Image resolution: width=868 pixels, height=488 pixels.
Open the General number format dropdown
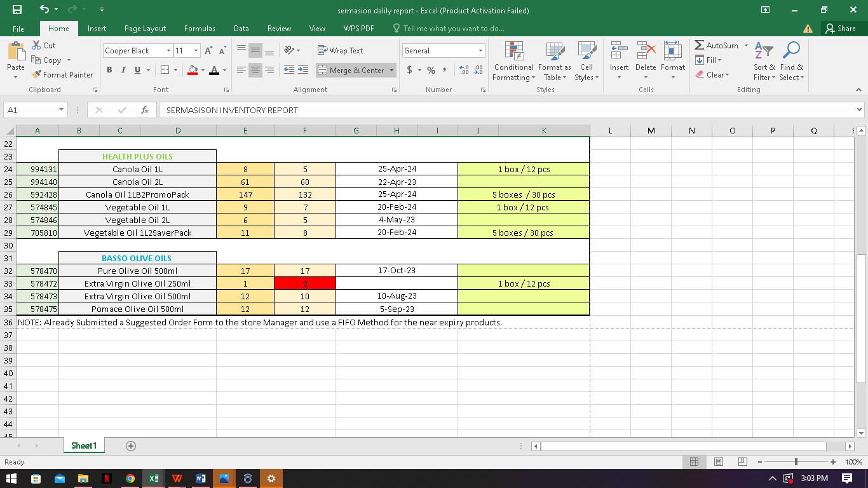click(480, 51)
